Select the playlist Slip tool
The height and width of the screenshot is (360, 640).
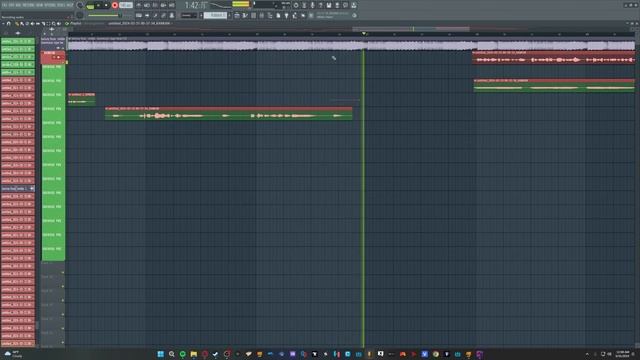(x=38, y=23)
